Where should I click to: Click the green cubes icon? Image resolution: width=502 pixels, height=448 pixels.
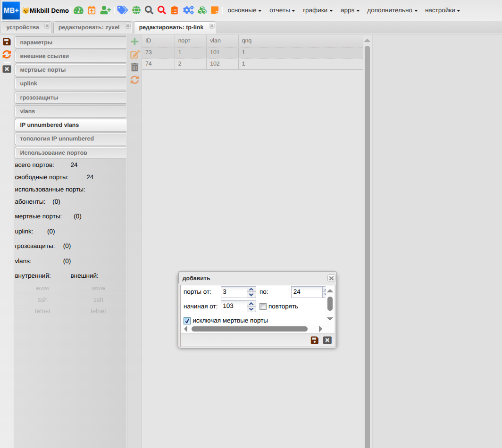[202, 10]
